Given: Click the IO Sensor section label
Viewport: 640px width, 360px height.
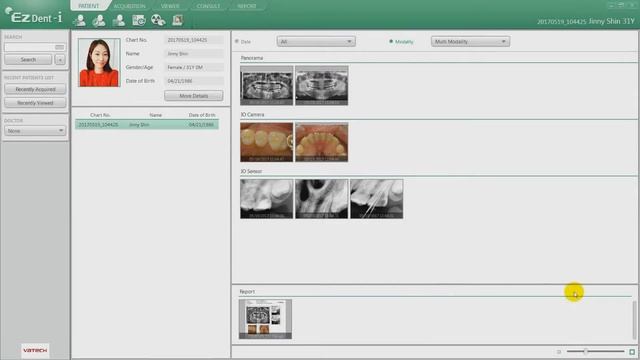Looking at the screenshot, I should coord(251,171).
